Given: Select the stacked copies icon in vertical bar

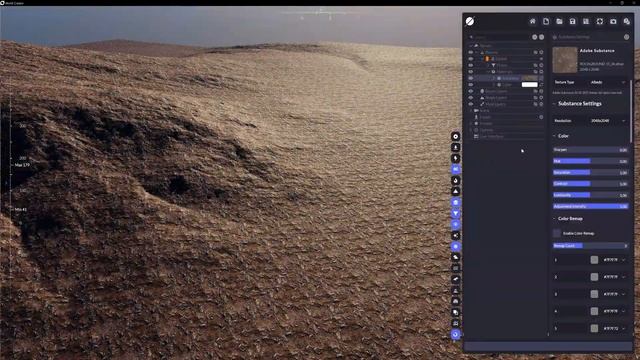Looking at the screenshot, I should coord(456,313).
